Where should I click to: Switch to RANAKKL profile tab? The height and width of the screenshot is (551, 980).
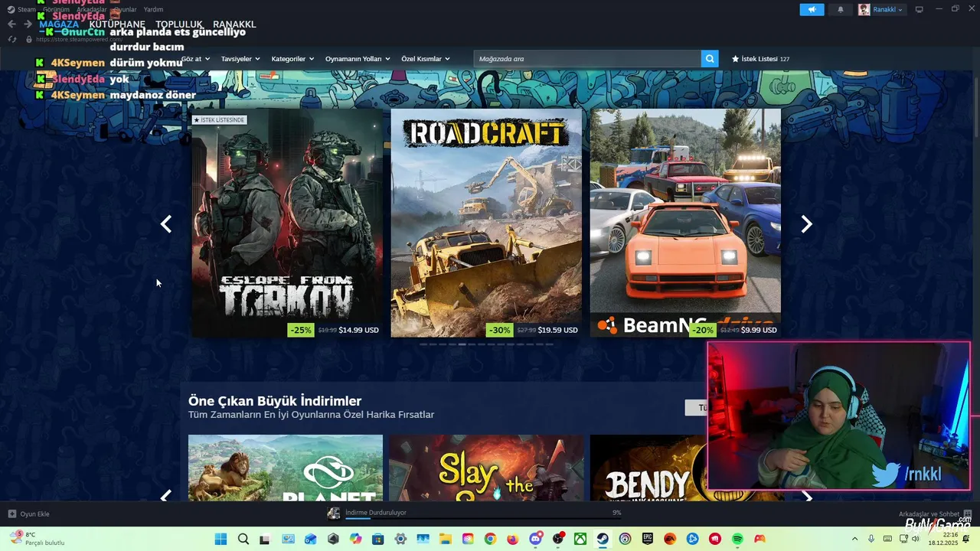click(234, 24)
